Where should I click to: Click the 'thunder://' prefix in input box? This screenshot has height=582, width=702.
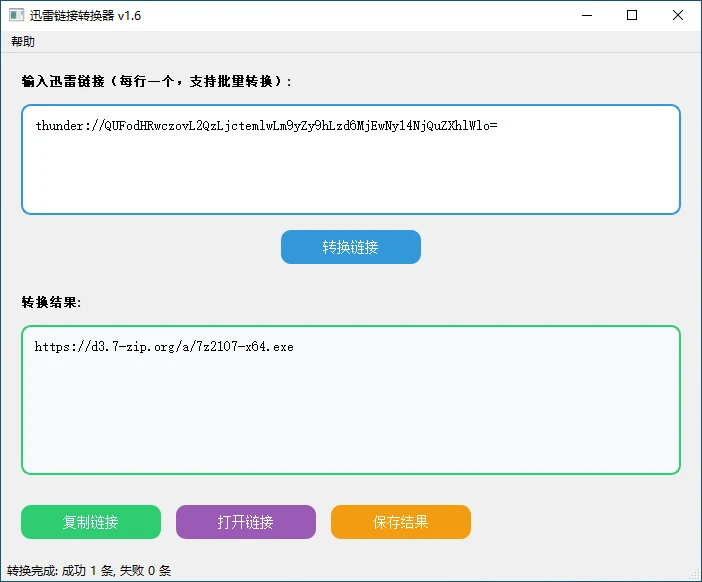(x=68, y=126)
